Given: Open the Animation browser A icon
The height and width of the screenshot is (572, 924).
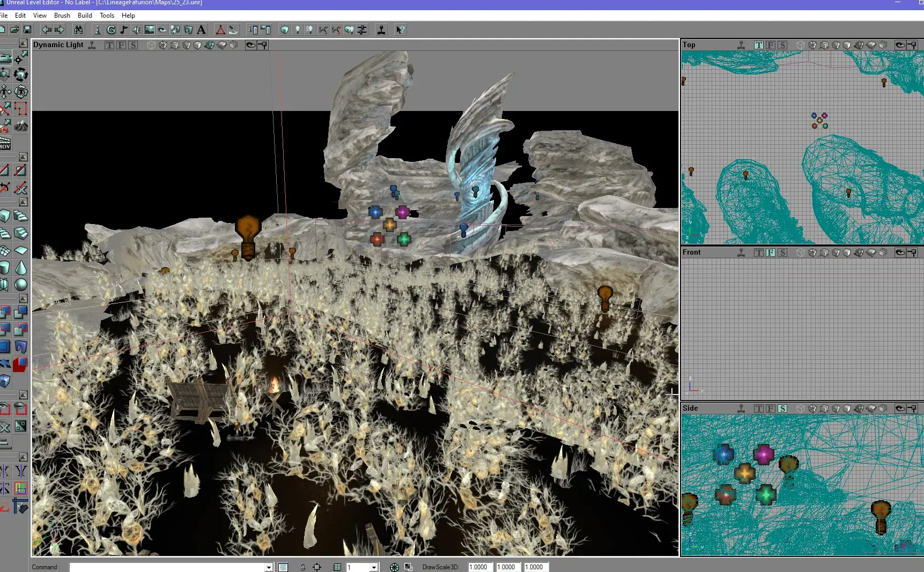Looking at the screenshot, I should (201, 29).
